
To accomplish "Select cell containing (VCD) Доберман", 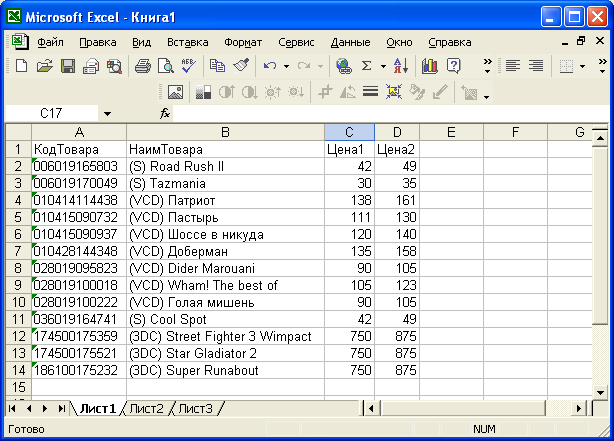I will [x=225, y=251].
